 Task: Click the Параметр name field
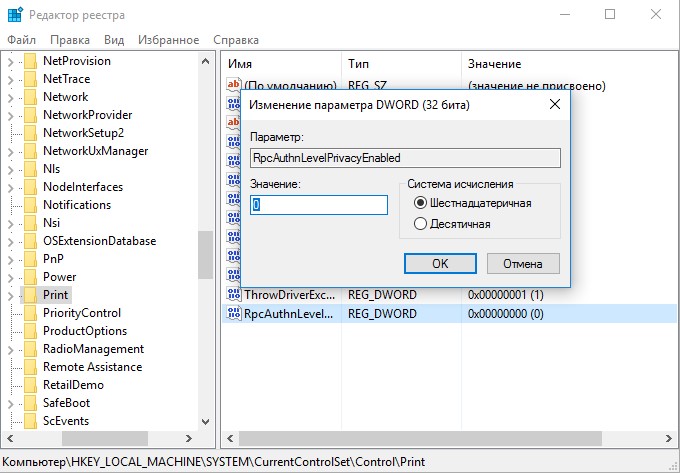click(405, 158)
